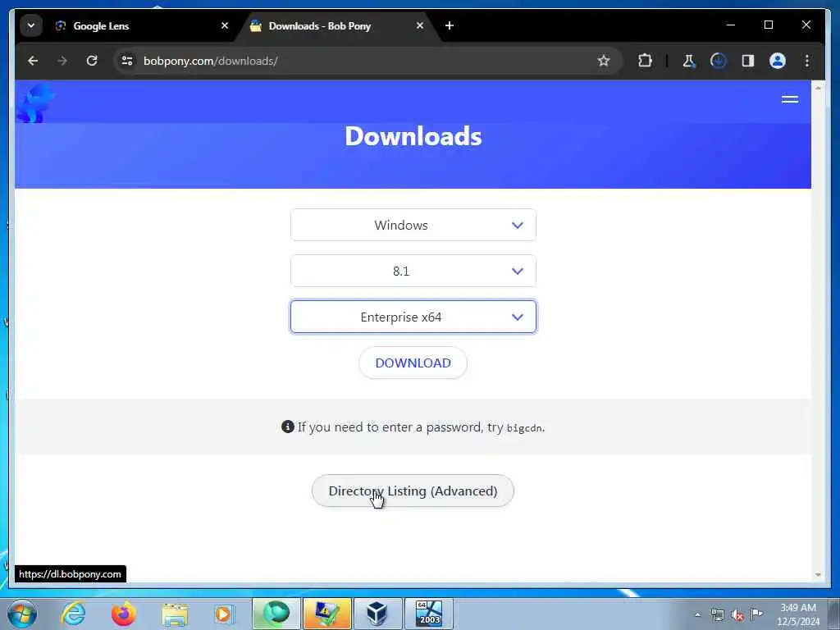Expand the Windows OS dropdown
840x630 pixels.
click(x=413, y=225)
